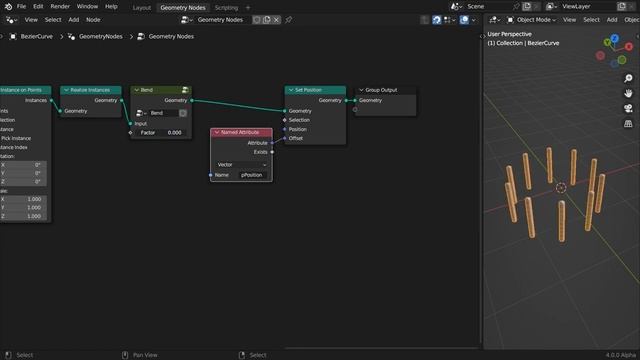The width and height of the screenshot is (640, 360).
Task: Open the File menu
Action: [21, 7]
